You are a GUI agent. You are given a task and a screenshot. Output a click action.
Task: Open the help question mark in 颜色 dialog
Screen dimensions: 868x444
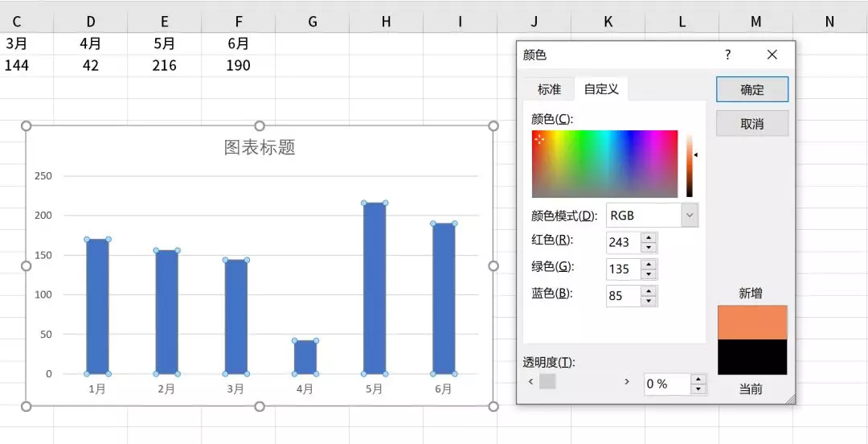727,55
